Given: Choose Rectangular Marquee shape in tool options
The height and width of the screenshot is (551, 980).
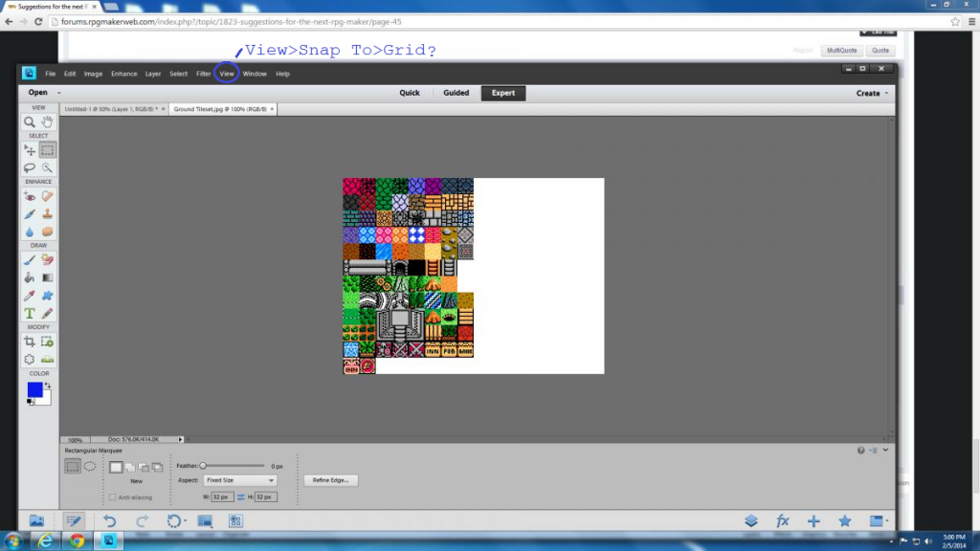Looking at the screenshot, I should click(73, 466).
